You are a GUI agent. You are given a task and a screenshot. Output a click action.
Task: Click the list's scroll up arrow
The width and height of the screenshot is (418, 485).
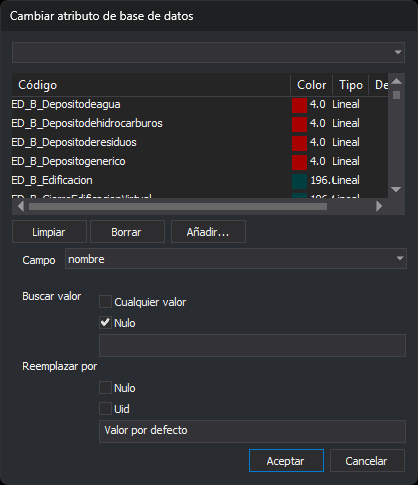pyautogui.click(x=396, y=81)
